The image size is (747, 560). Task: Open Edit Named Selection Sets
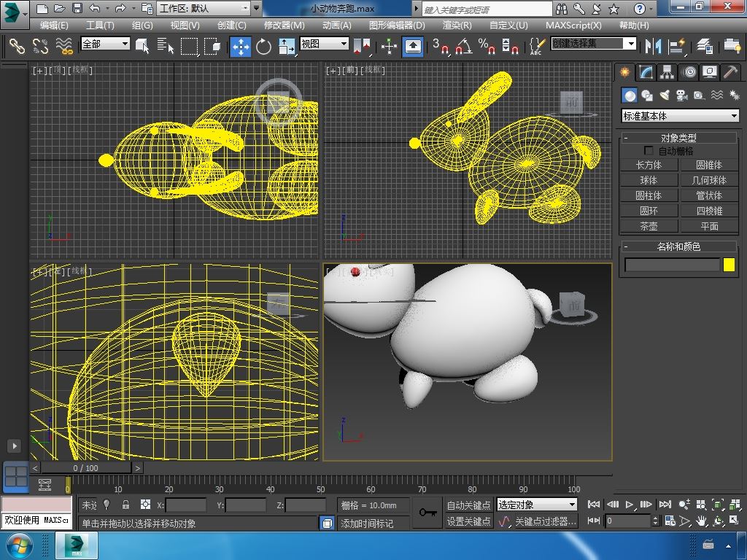tap(537, 46)
